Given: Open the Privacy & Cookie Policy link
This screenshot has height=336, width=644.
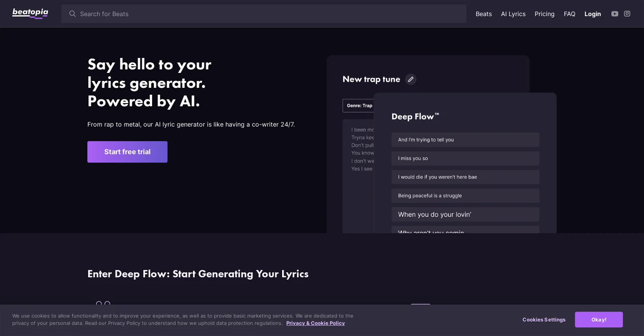Looking at the screenshot, I should [315, 323].
